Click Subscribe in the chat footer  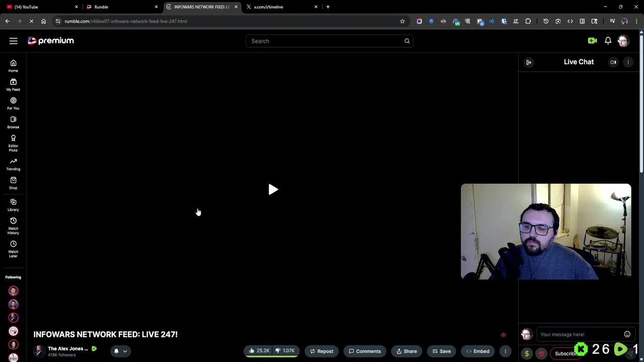pos(566,353)
